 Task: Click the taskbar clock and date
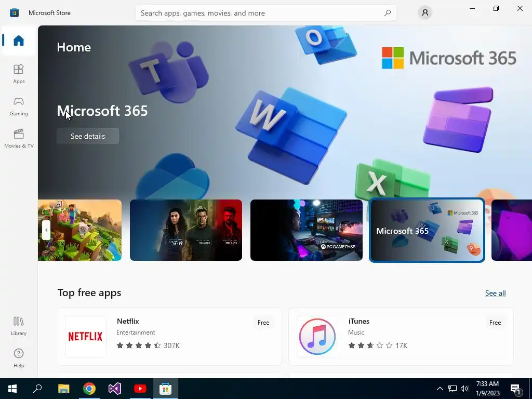click(487, 389)
